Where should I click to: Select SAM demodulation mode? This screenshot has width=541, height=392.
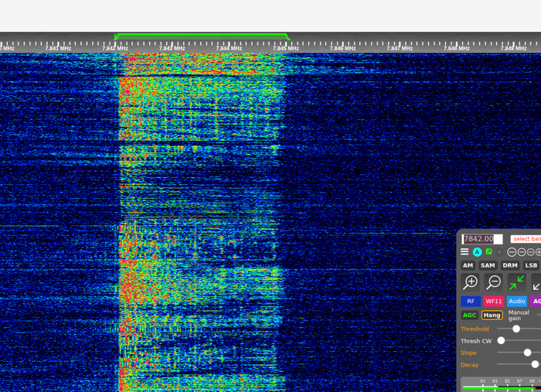tap(488, 265)
